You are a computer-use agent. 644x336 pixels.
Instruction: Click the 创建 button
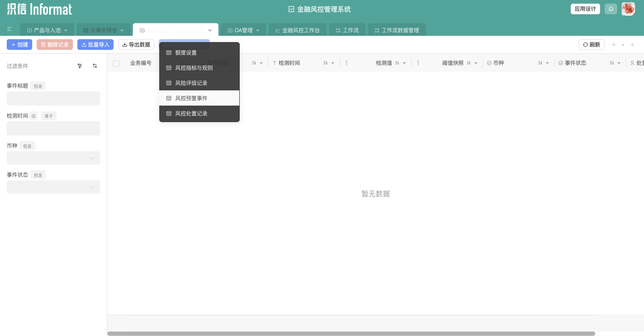pos(19,45)
